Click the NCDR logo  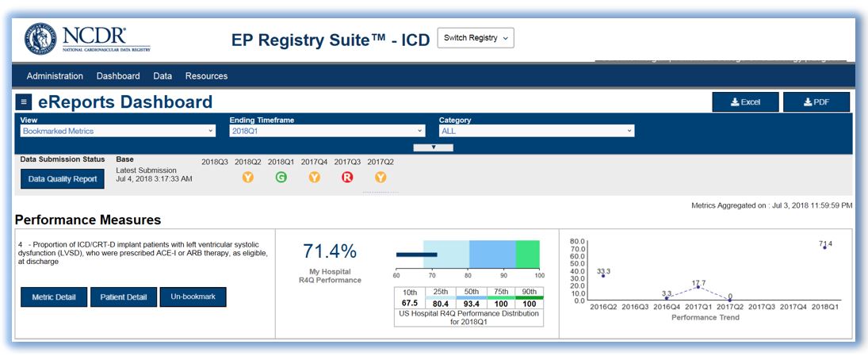[87, 38]
